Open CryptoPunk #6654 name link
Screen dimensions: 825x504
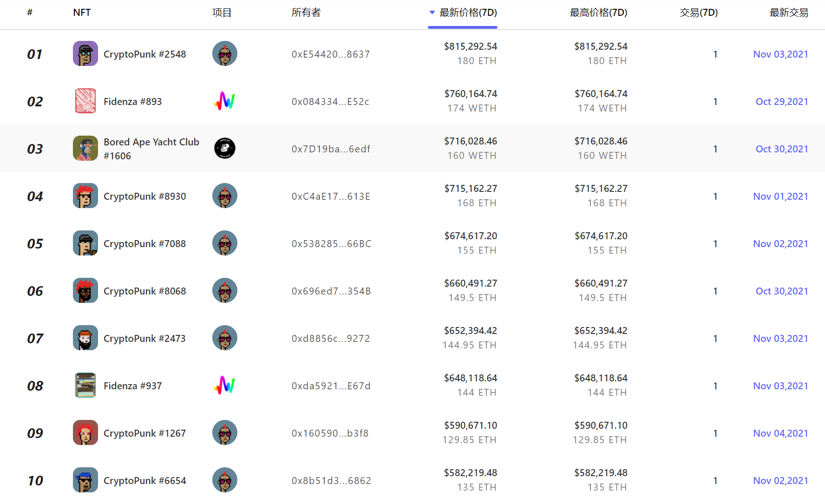[x=144, y=481]
